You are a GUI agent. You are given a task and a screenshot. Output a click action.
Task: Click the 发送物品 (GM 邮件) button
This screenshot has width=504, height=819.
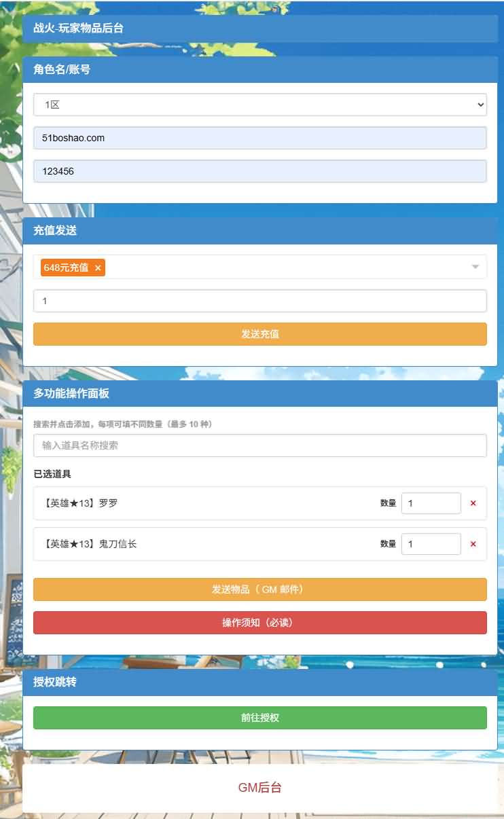click(x=260, y=589)
